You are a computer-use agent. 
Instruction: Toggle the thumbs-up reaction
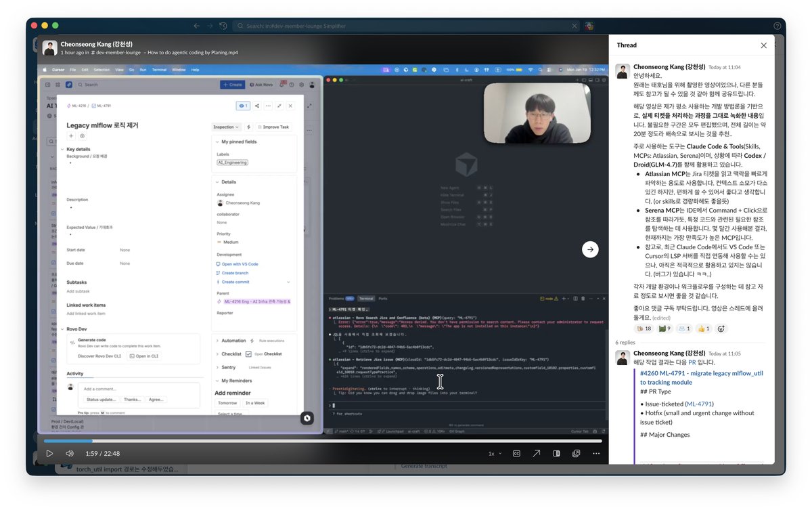point(703,328)
